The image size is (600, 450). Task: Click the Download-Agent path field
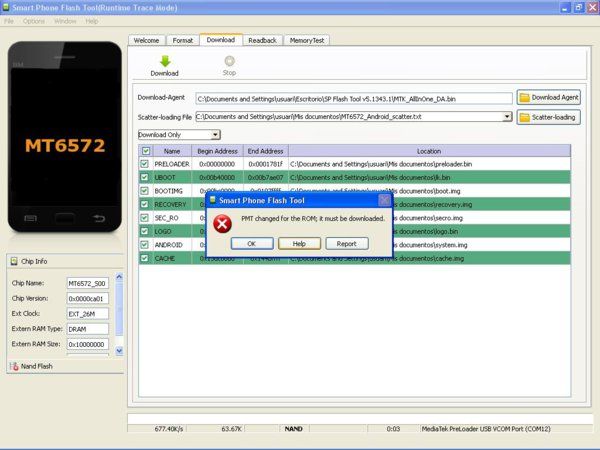tap(354, 99)
